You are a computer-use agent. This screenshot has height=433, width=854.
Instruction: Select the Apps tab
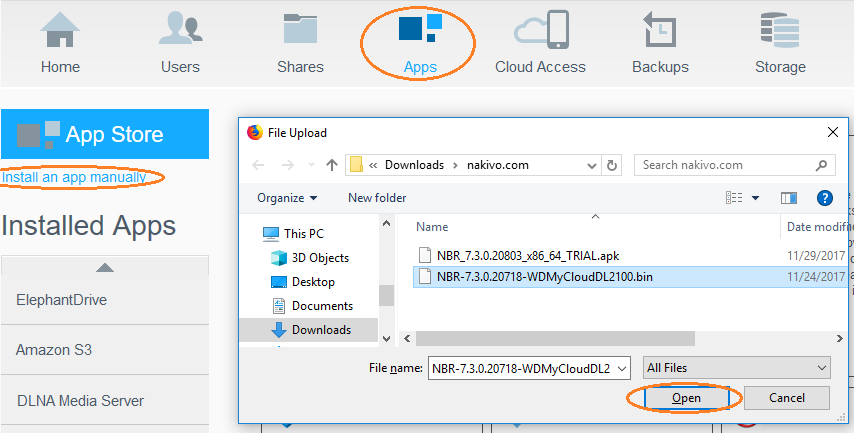(420, 45)
